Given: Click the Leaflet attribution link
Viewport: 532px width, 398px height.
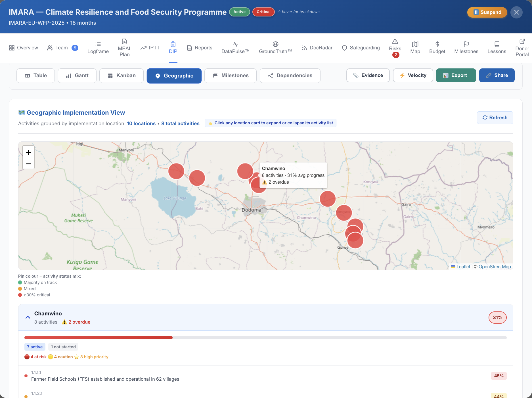Looking at the screenshot, I should point(463,267).
